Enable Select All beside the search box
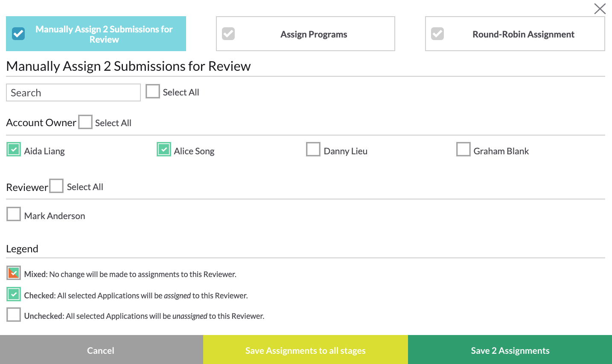This screenshot has height=364, width=612. [152, 91]
